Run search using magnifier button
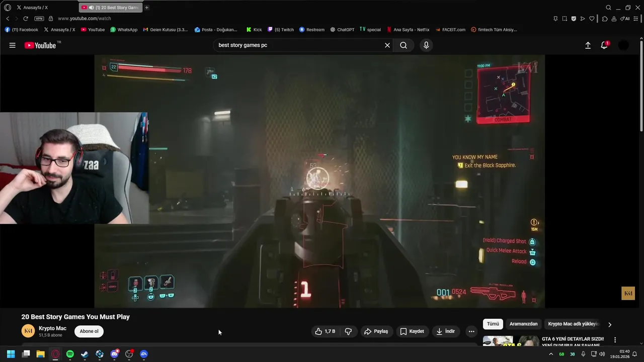This screenshot has width=644, height=362. pos(404,45)
